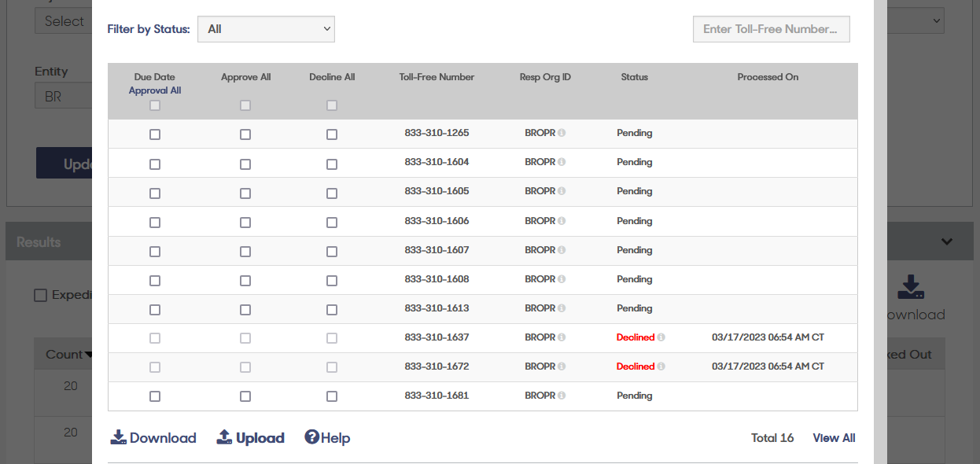The height and width of the screenshot is (464, 980).
Task: Click the Download icon in the Results panel
Action: click(x=910, y=288)
